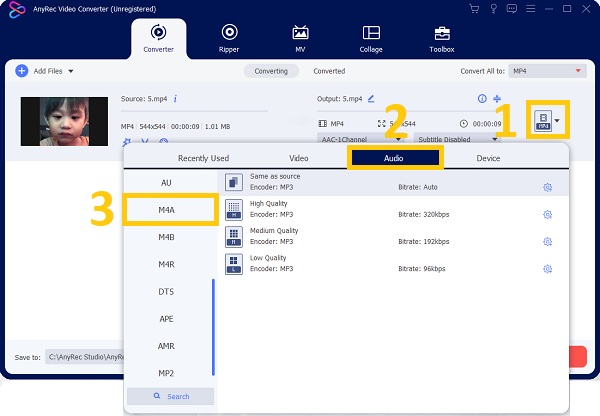The width and height of the screenshot is (600, 416).
Task: Open the Toolbox tab
Action: pyautogui.click(x=442, y=39)
